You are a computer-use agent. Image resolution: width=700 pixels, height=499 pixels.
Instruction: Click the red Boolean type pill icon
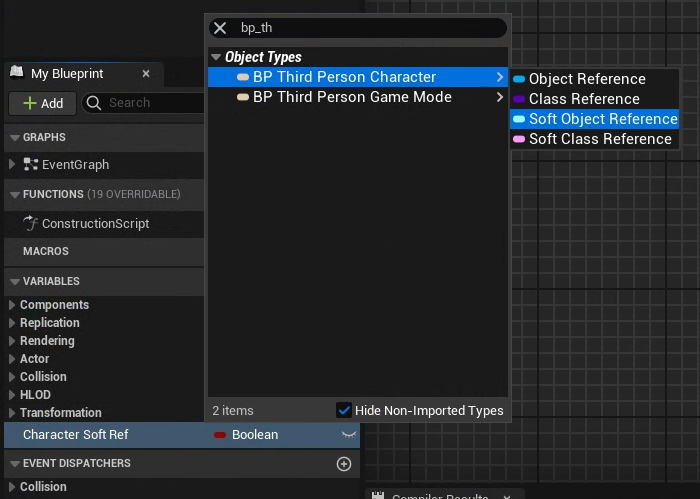(x=220, y=435)
